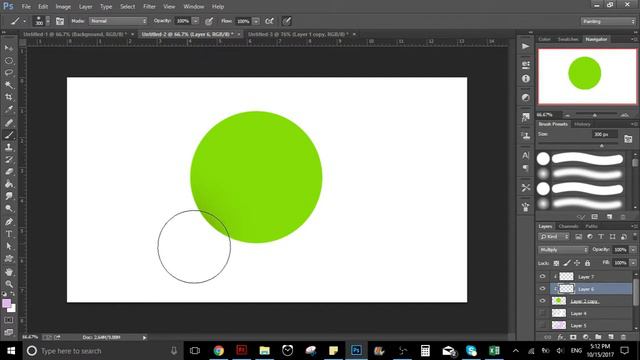The width and height of the screenshot is (640, 360).
Task: Show Layer 4 visibility box
Action: coord(542,313)
